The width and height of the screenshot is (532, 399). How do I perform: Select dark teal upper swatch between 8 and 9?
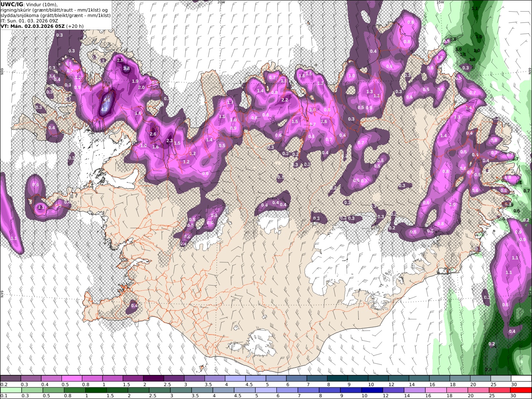[337, 379]
